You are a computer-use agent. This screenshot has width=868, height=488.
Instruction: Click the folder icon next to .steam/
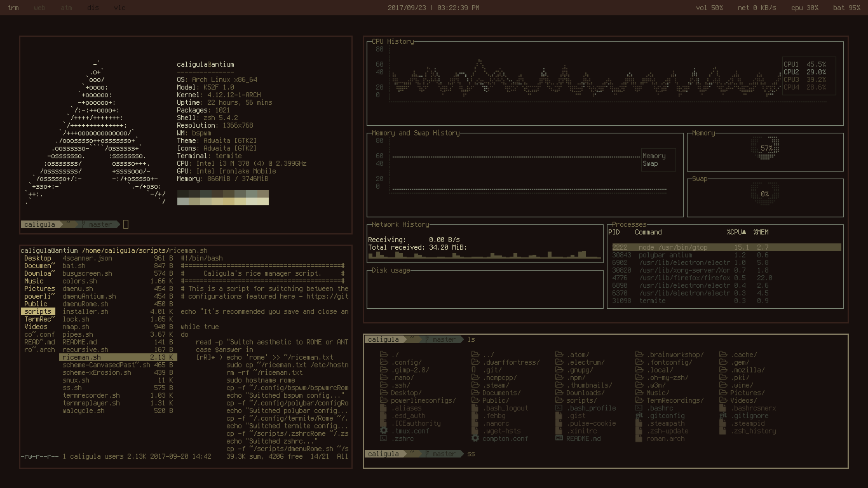coord(474,385)
